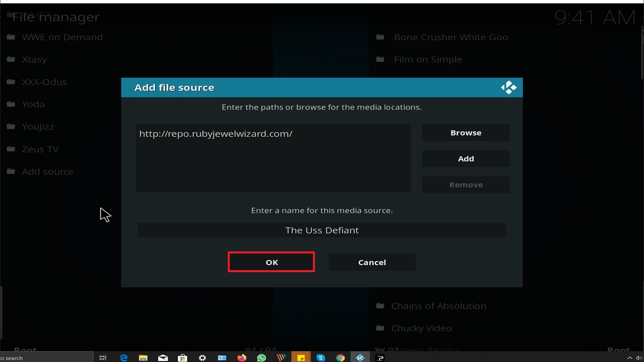Click the Kodi taskbar icon
This screenshot has width=644, height=362.
click(360, 358)
